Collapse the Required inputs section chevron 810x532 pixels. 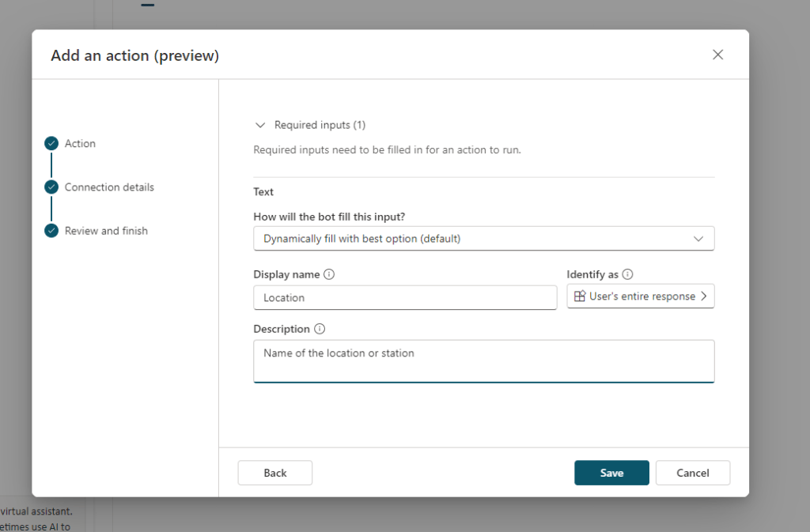260,125
